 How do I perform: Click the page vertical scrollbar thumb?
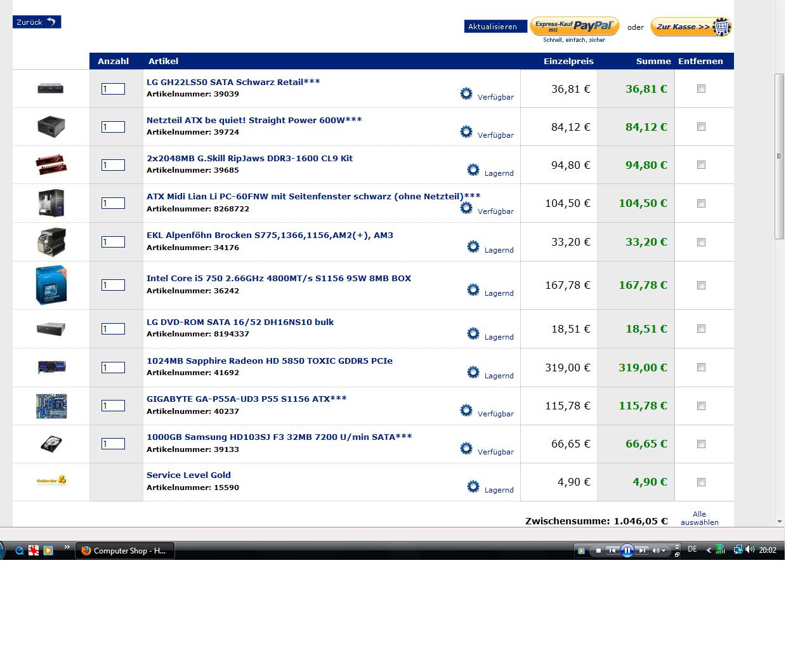coord(779,156)
